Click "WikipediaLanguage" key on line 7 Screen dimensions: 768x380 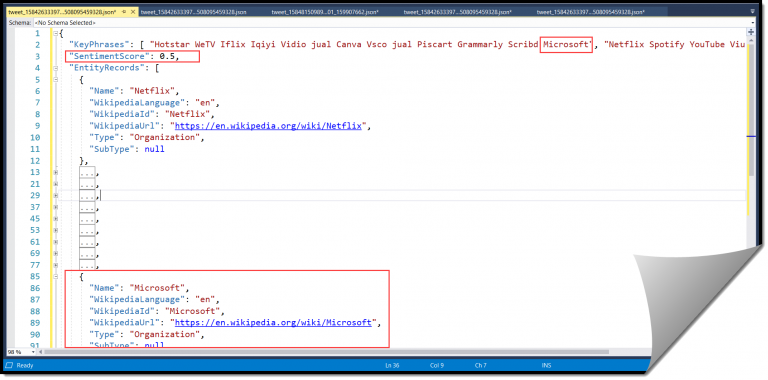coord(137,103)
